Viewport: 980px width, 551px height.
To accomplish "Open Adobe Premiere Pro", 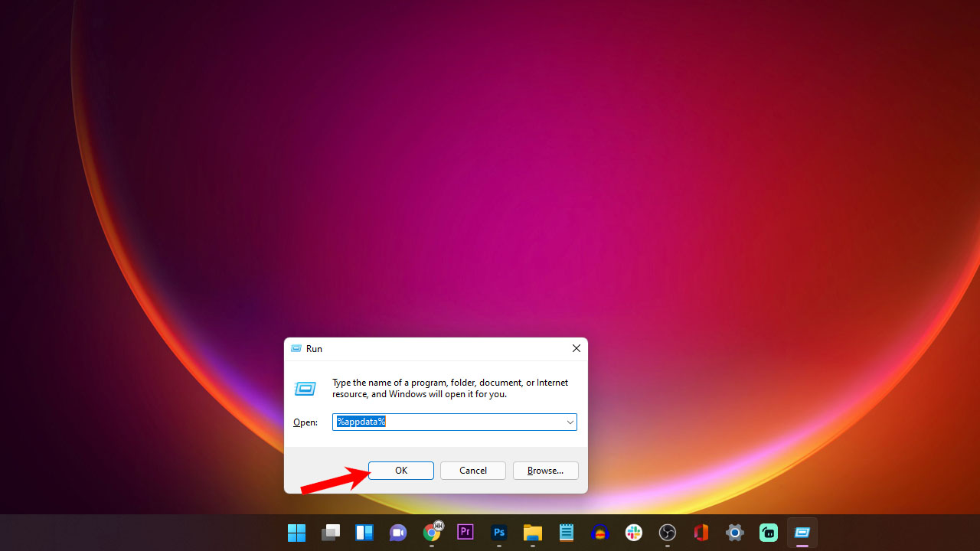I will [465, 532].
